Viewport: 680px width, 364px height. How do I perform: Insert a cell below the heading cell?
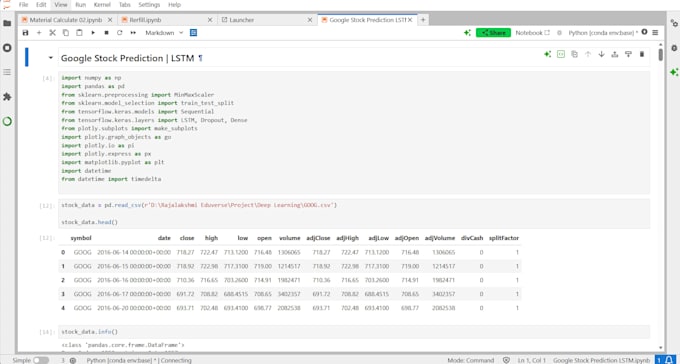point(628,54)
